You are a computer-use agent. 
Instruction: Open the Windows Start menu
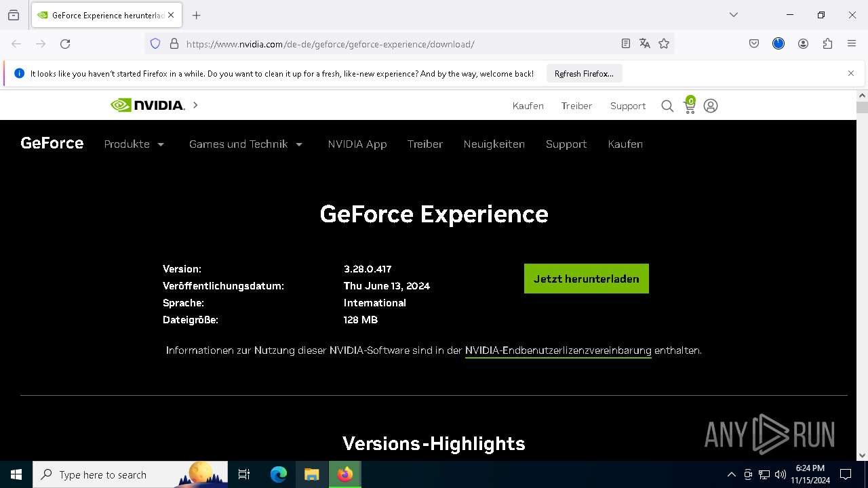(x=16, y=474)
